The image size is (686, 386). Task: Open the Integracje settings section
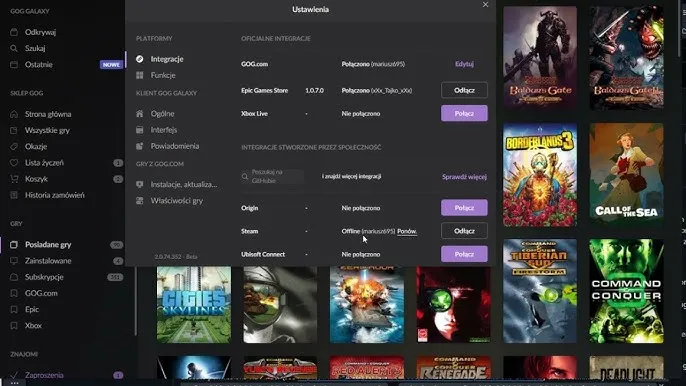[x=167, y=59]
